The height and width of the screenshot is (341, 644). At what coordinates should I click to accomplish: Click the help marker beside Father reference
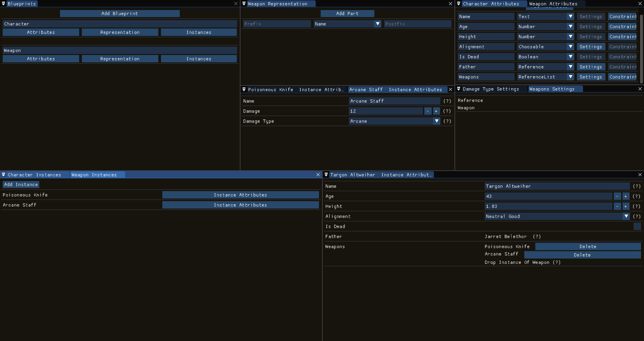pos(537,237)
